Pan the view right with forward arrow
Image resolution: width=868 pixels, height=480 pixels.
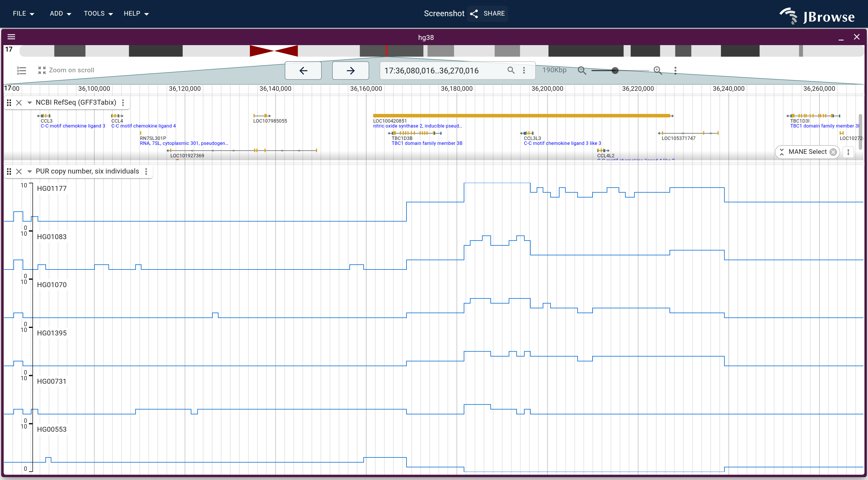pos(350,70)
